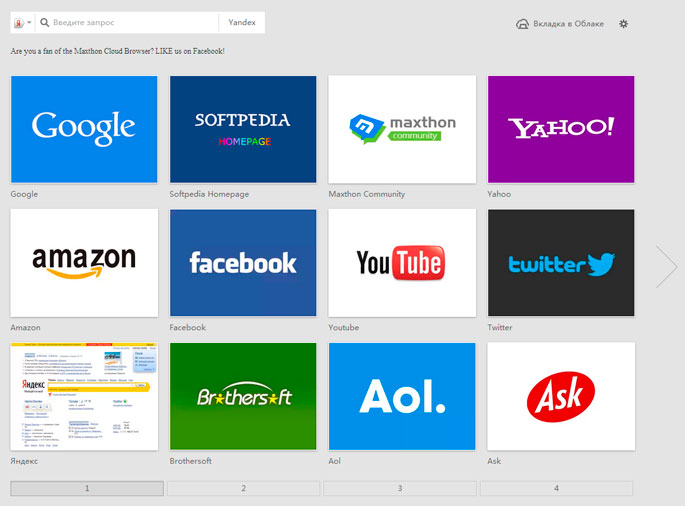Click the Softpedia Homepage caption
The width and height of the screenshot is (685, 506).
(209, 194)
